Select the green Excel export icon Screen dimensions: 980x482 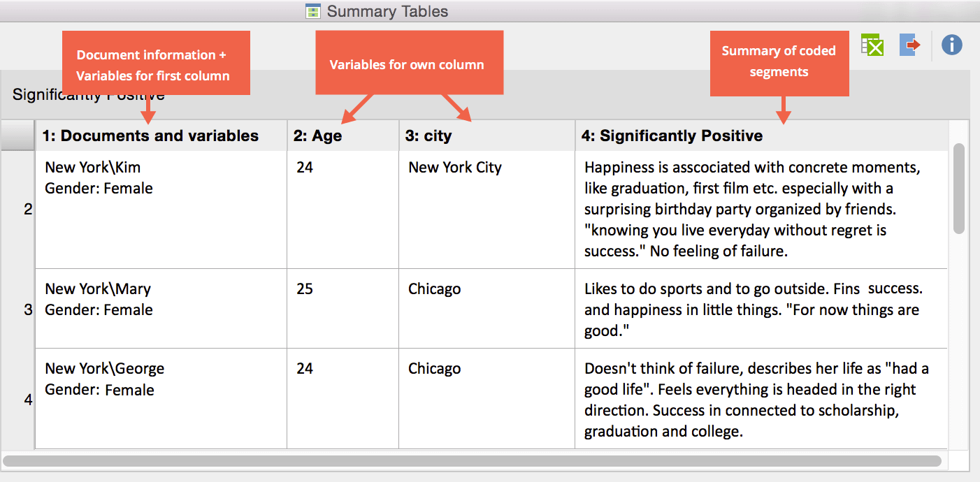[872, 45]
